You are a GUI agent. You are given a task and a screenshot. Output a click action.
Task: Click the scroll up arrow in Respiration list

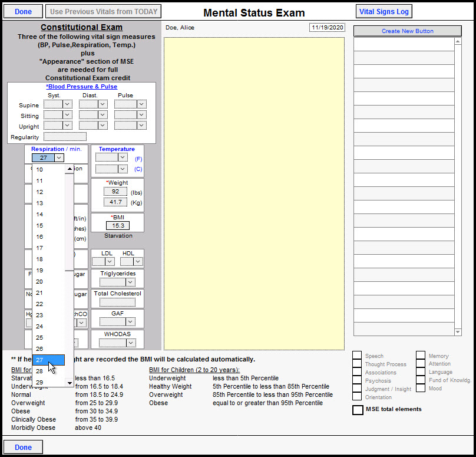click(x=70, y=169)
